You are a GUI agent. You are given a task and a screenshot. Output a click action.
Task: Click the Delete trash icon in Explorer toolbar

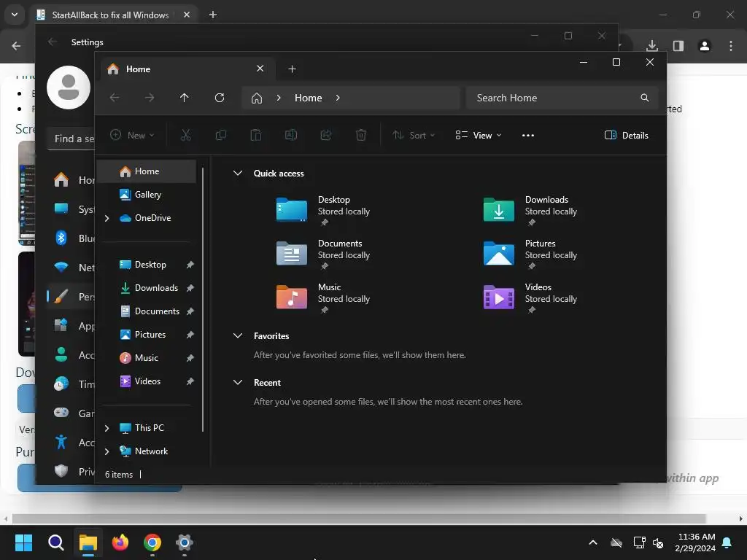(x=361, y=135)
